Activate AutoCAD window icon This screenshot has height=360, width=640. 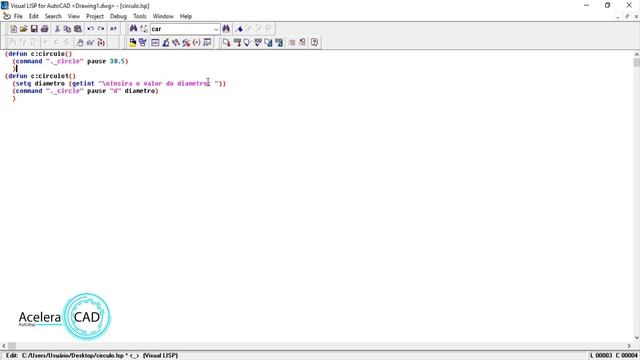click(132, 42)
